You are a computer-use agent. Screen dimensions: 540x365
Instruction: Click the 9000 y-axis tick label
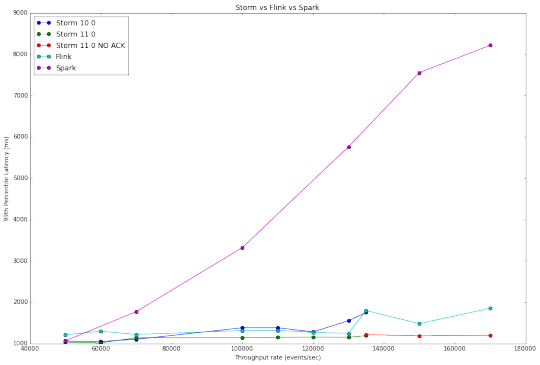20,13
